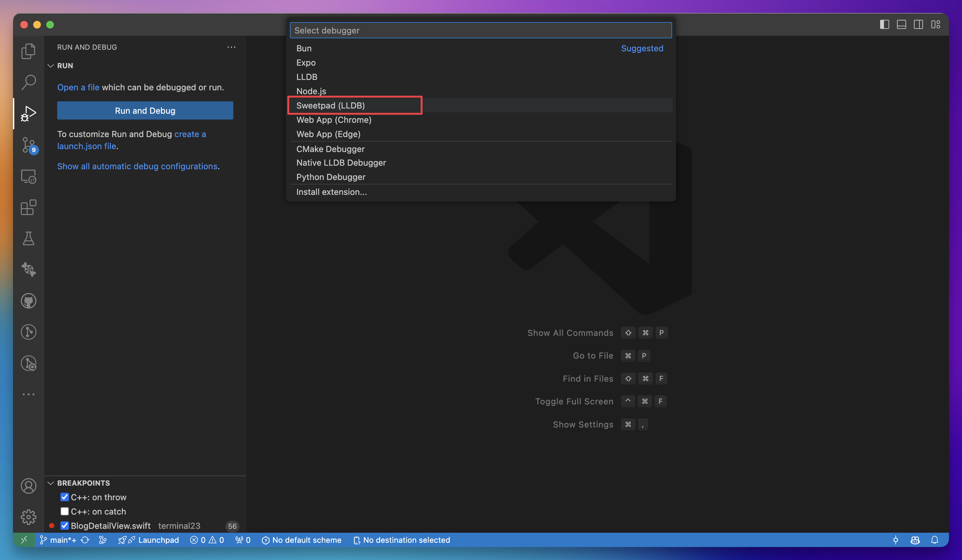Select Sweetpad (LLDB) debugger
This screenshot has height=560, width=962.
click(x=331, y=105)
